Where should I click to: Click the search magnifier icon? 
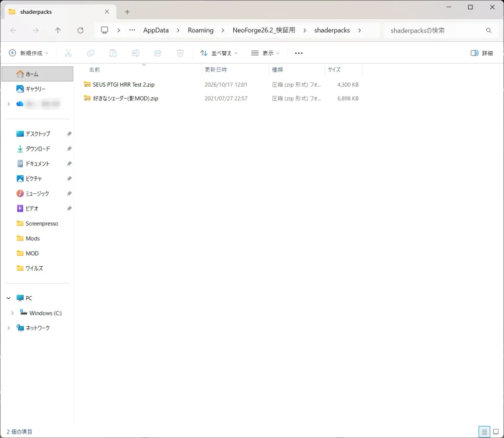489,31
